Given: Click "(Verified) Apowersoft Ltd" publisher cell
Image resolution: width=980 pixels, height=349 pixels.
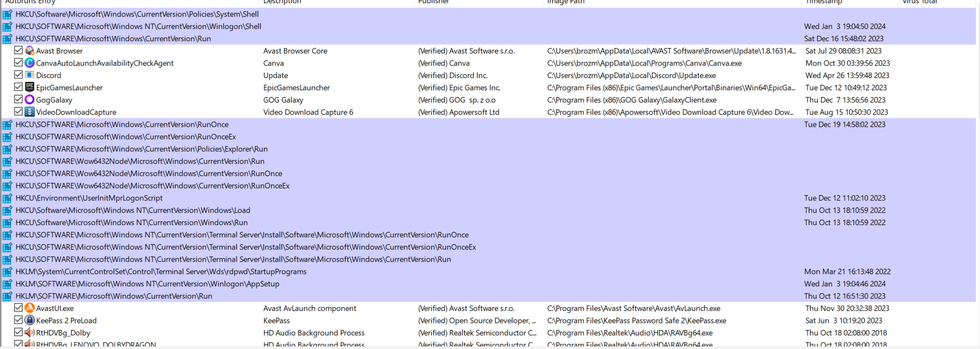Looking at the screenshot, I should (x=459, y=112).
